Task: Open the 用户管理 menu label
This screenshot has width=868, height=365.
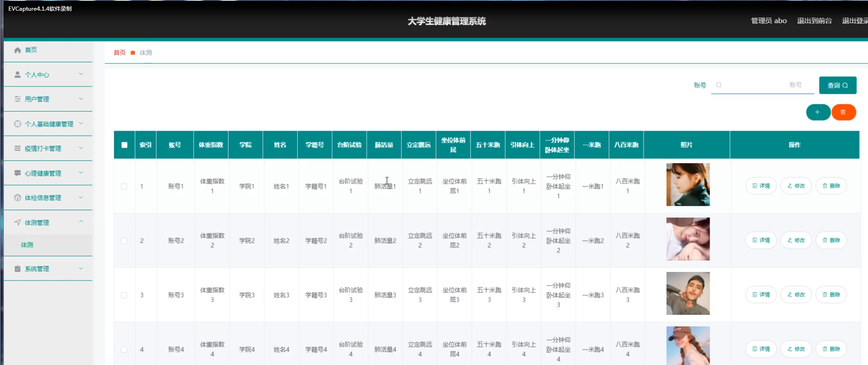Action: tap(37, 99)
